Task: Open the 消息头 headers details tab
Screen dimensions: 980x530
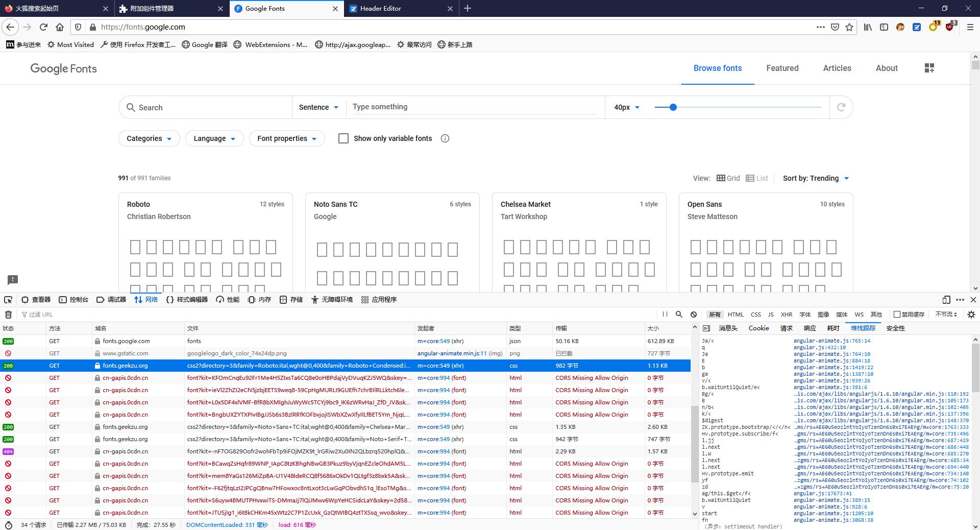Action: tap(728, 328)
